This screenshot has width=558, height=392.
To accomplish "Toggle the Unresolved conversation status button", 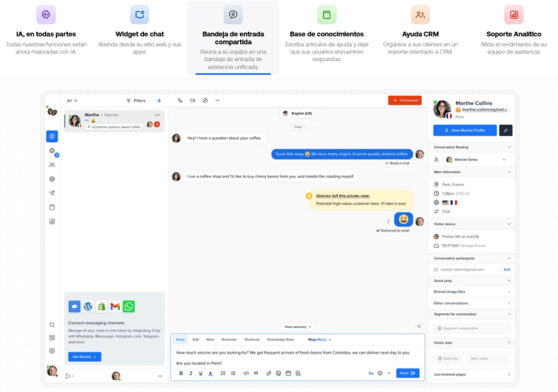I will [404, 100].
